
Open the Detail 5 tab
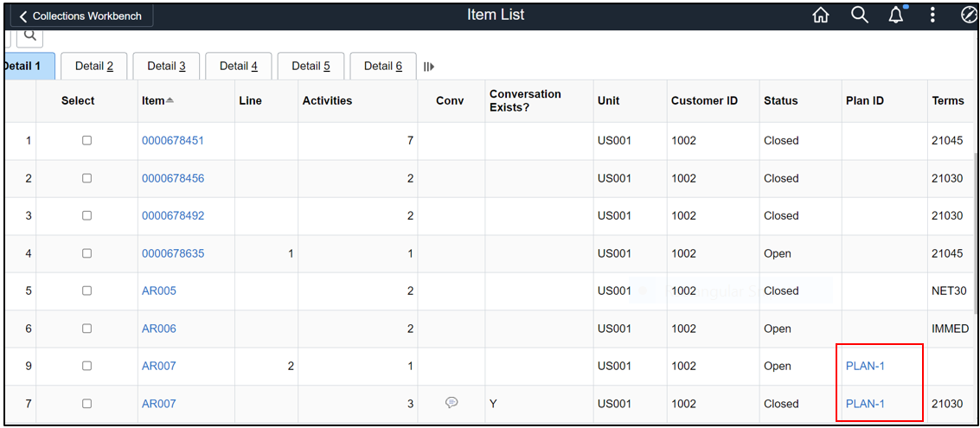click(x=311, y=66)
